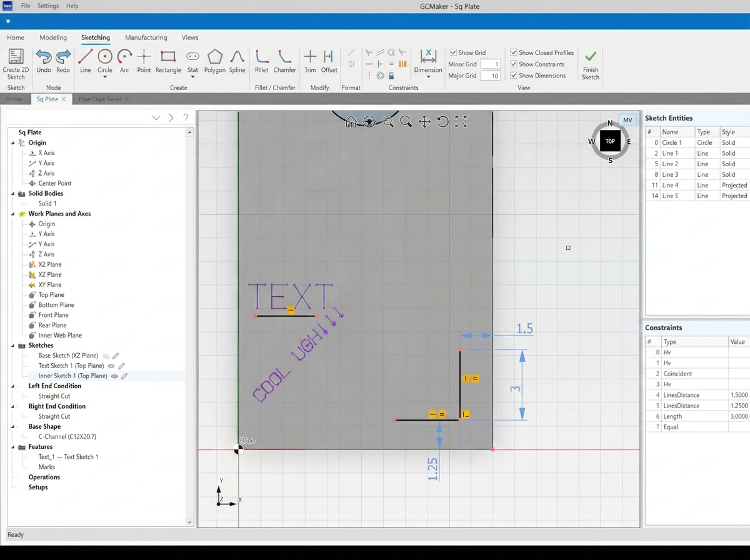Toggle the Show Closed Profiles checkbox
Image resolution: width=750 pixels, height=560 pixels.
(514, 52)
